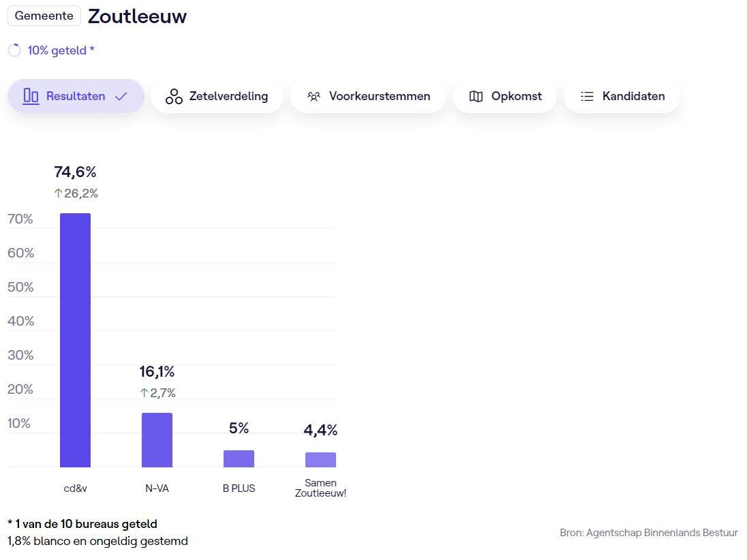Viewport: 747px width, 560px height.
Task: Click the list icon next to Kandidaten
Action: 587,96
